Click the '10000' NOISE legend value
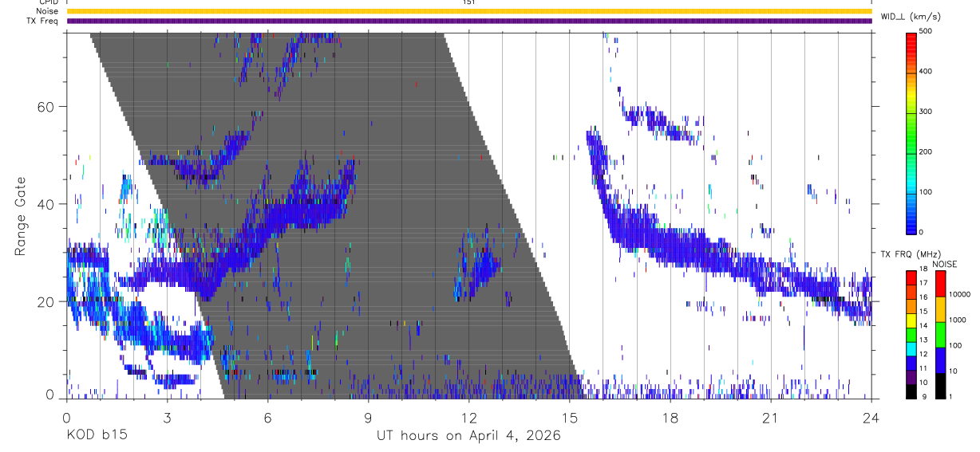 (x=959, y=294)
